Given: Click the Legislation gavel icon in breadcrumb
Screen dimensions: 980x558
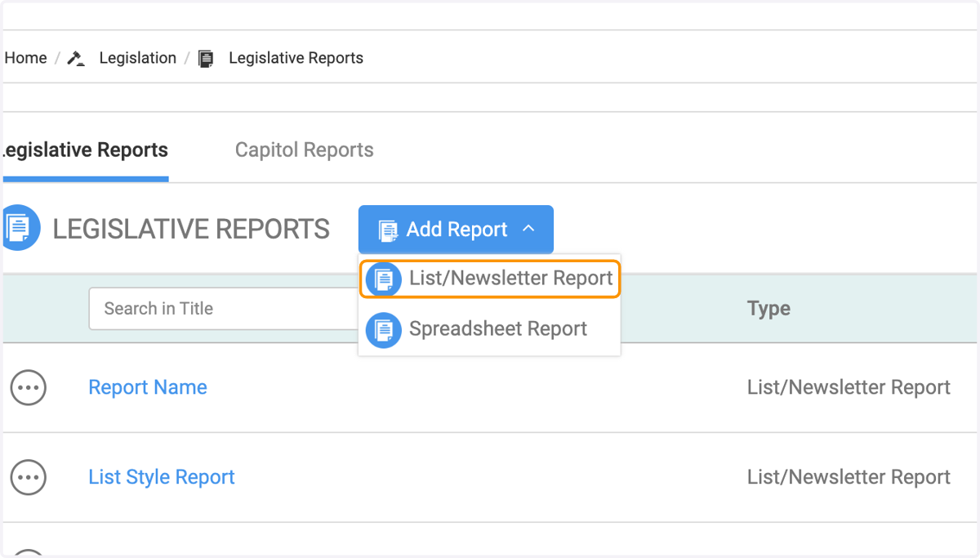Looking at the screenshot, I should [76, 59].
